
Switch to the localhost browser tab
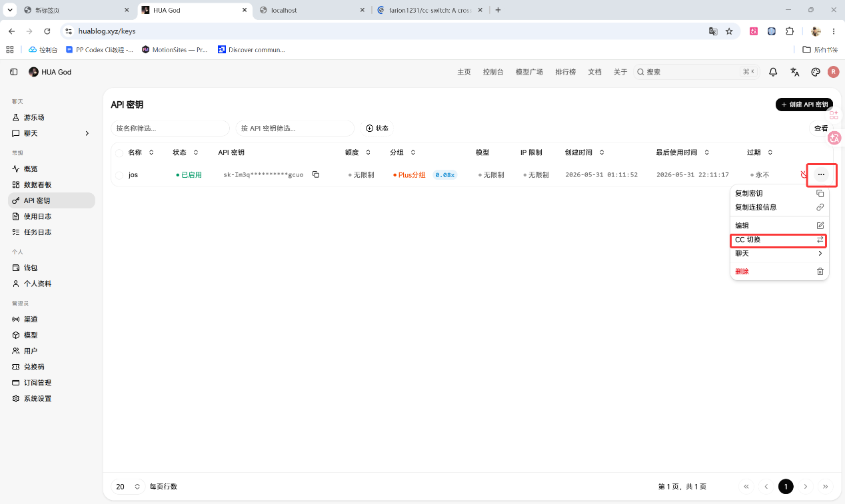pyautogui.click(x=312, y=10)
